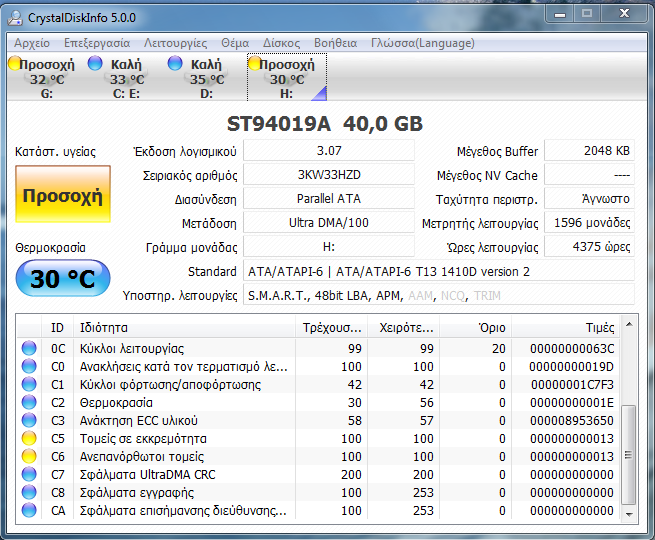Click the yellow status orb for drive G:
The width and height of the screenshot is (655, 540).
point(15,63)
